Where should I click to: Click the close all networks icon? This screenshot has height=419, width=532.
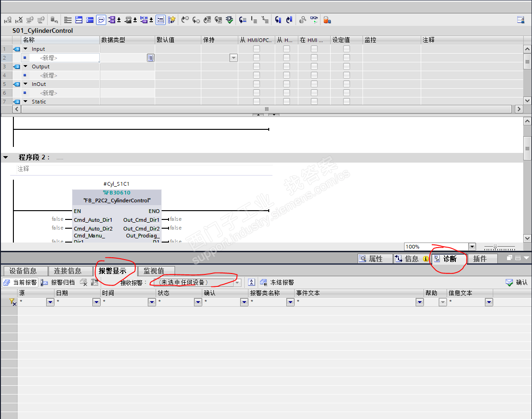[x=90, y=20]
